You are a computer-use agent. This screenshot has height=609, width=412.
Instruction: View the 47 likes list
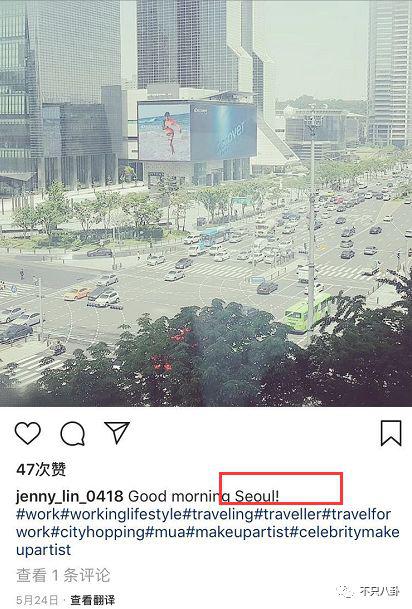click(41, 469)
